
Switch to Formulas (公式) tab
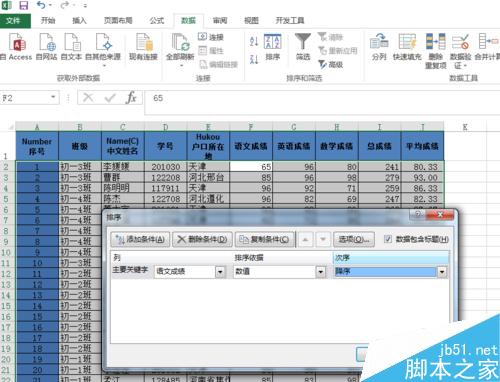click(157, 21)
